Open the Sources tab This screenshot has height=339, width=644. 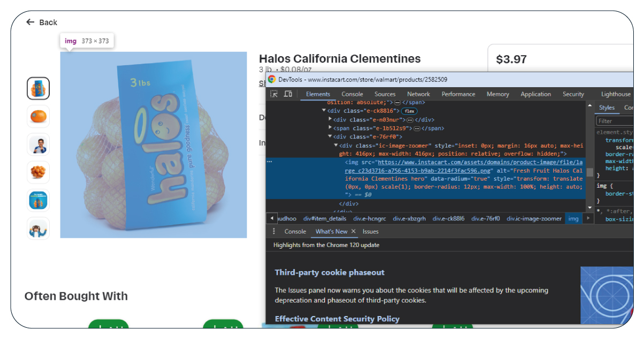coord(385,94)
